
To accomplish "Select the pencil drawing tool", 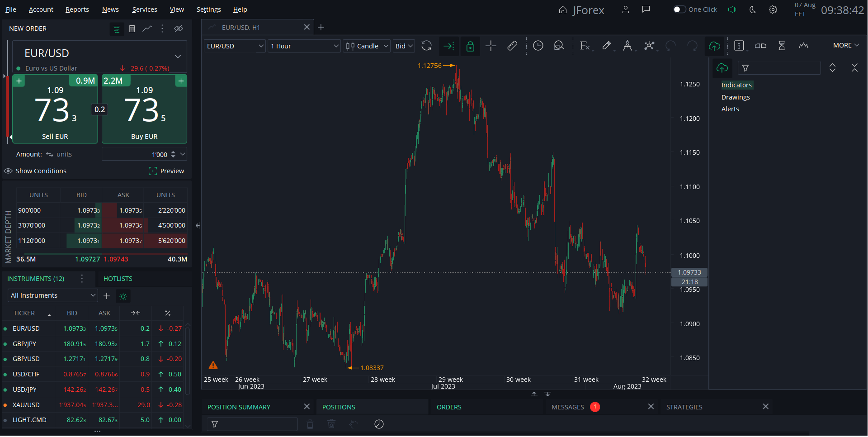I will coord(607,46).
